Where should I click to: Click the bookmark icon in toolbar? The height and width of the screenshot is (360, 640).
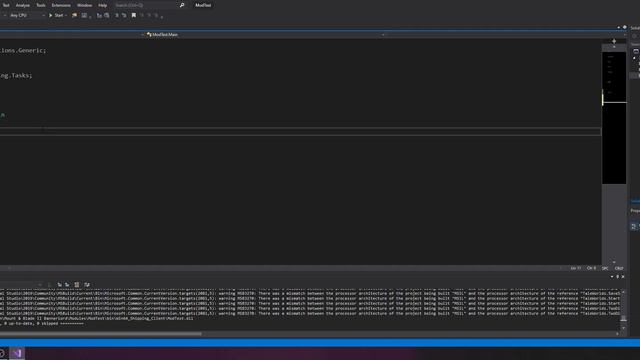tap(133, 16)
